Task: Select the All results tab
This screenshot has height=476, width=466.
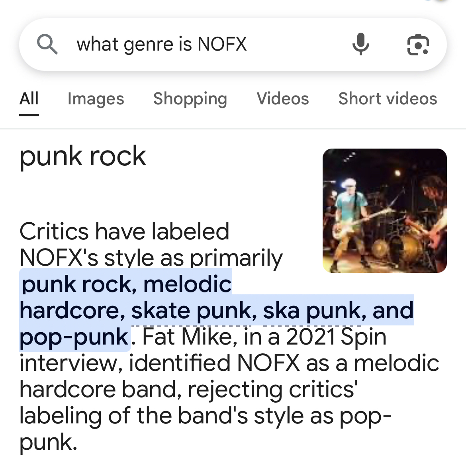Action: (29, 99)
